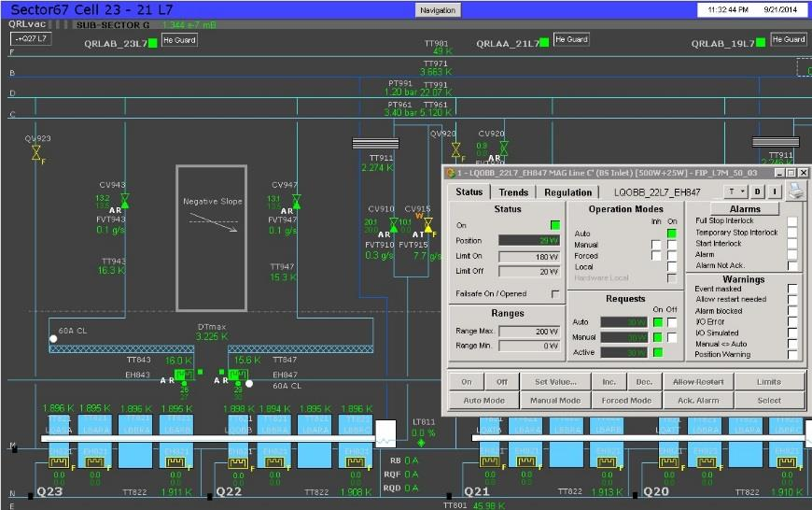
Task: Toggle Position Warning checkbox
Action: tap(791, 355)
